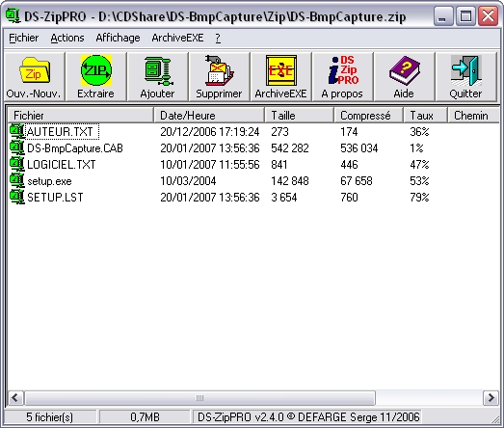
Task: Click the horizontal scrollbar right arrow
Action: point(491,398)
